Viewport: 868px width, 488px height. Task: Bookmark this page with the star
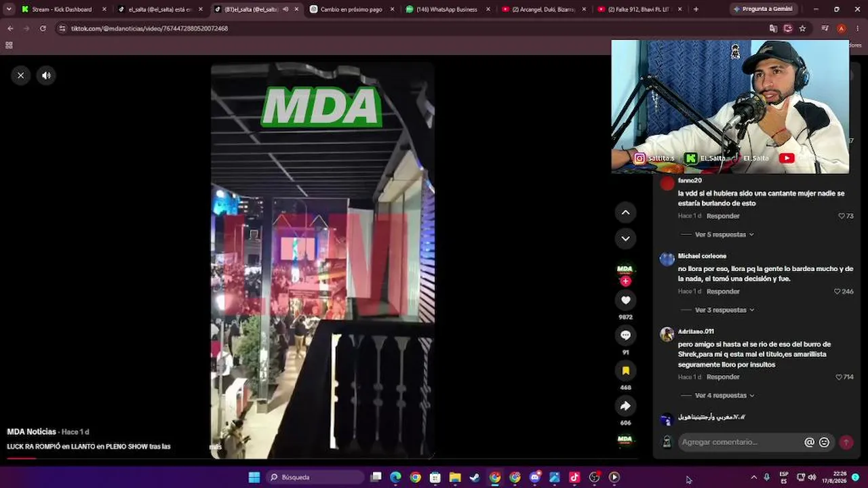[803, 28]
